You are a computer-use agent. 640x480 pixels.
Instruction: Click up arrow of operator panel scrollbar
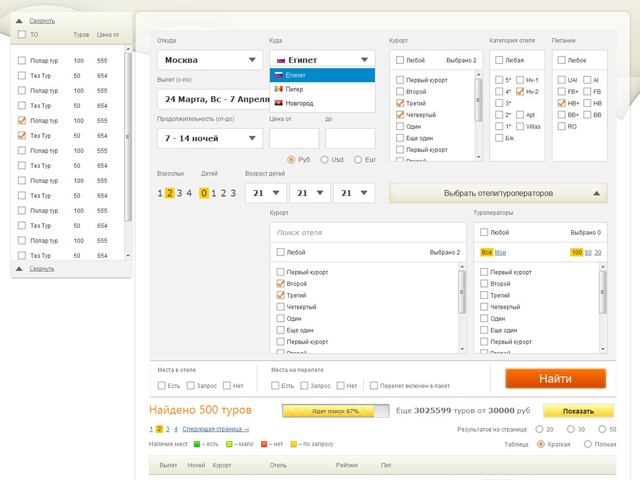pyautogui.click(x=128, y=49)
